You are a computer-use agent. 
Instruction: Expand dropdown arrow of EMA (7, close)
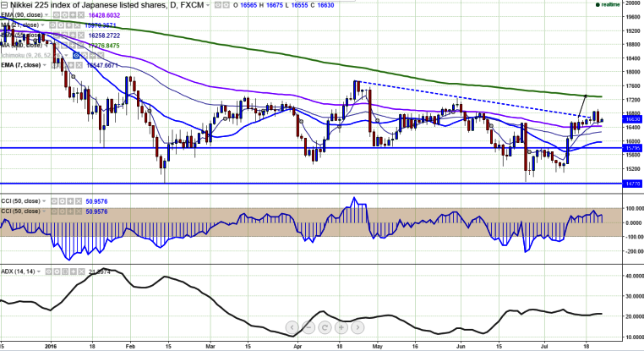44,65
